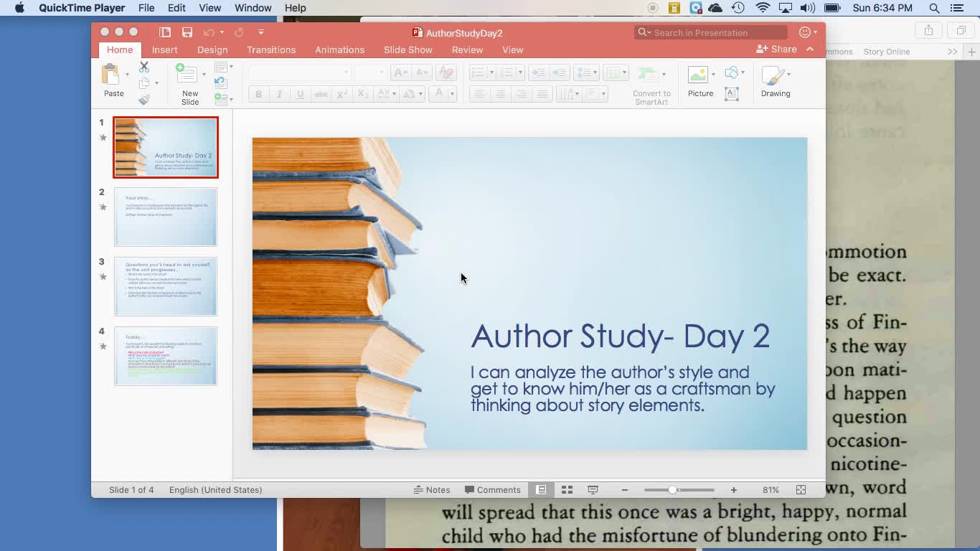Toggle Strikethrough formatting

(321, 94)
